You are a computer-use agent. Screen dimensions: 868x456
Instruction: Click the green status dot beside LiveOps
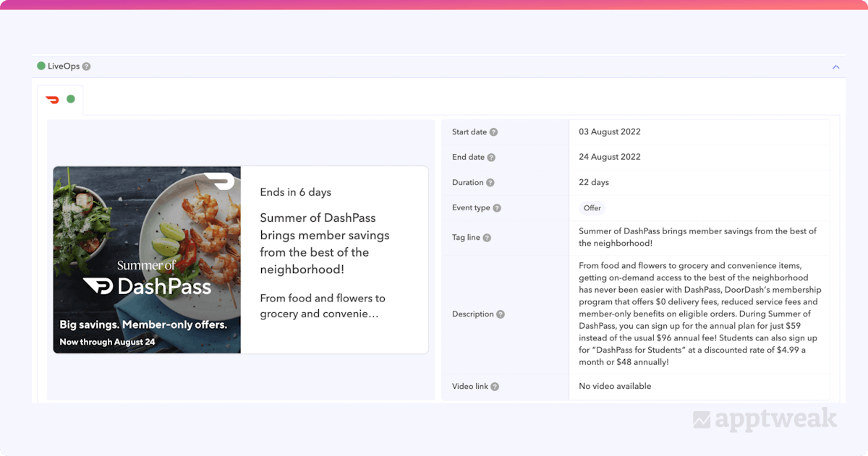[x=41, y=66]
